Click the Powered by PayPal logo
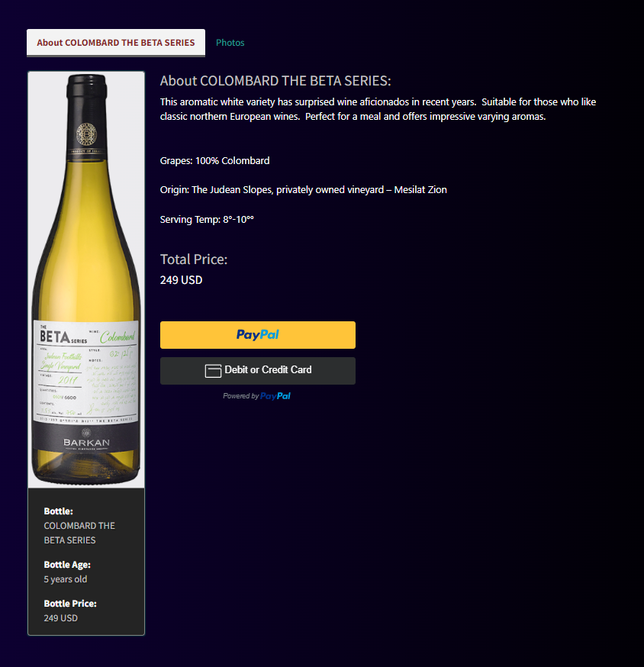 [x=275, y=396]
